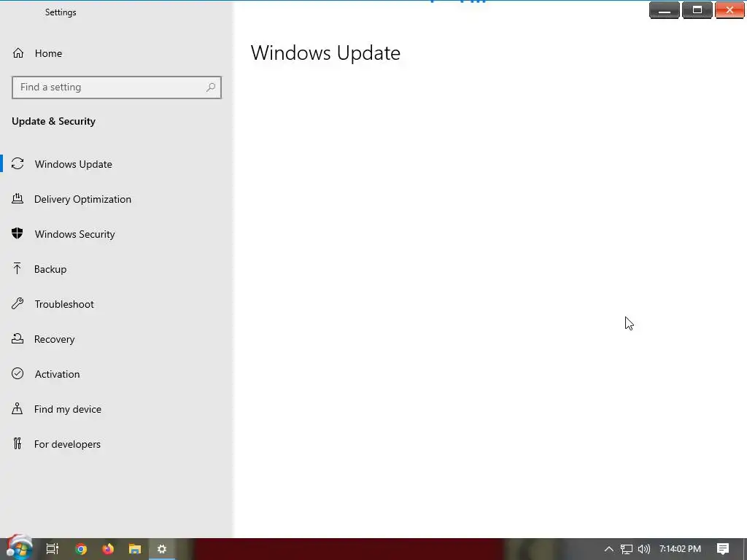Image resolution: width=747 pixels, height=560 pixels.
Task: Open Delivery Optimization settings
Action: 117,199
